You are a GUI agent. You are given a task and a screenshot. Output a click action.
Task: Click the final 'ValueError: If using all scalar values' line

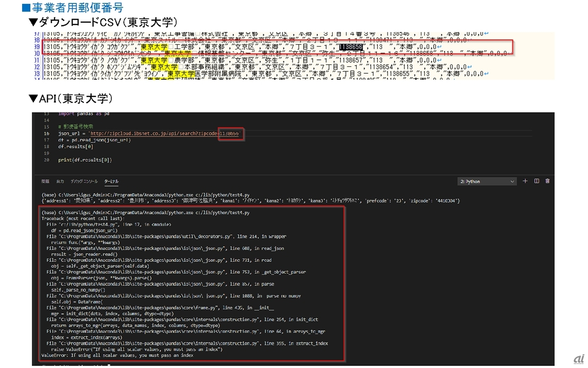click(x=117, y=355)
